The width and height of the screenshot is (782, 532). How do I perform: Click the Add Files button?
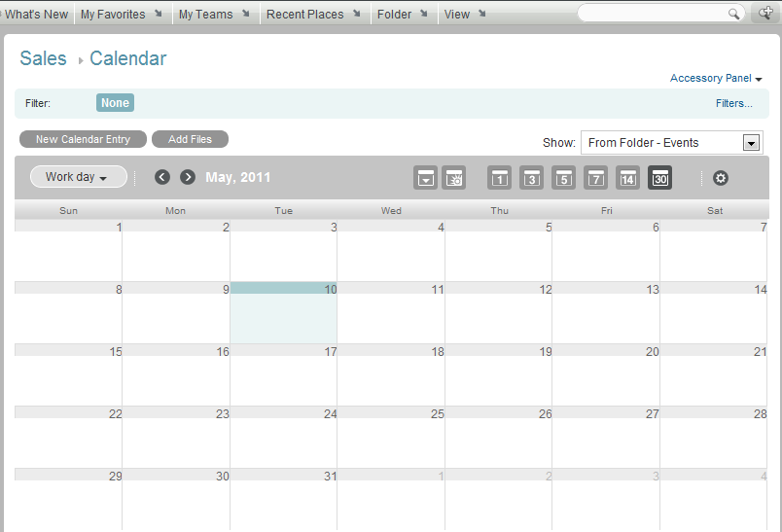(x=190, y=139)
